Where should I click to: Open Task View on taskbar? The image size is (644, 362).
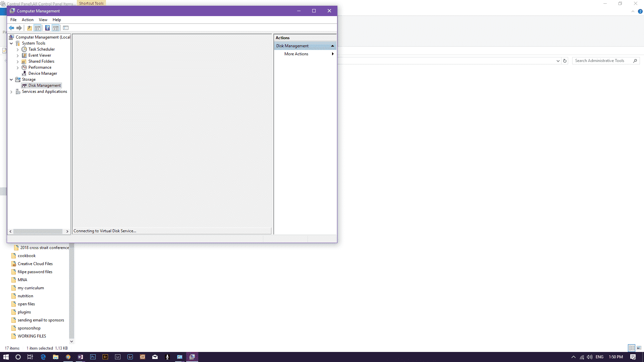pyautogui.click(x=30, y=357)
